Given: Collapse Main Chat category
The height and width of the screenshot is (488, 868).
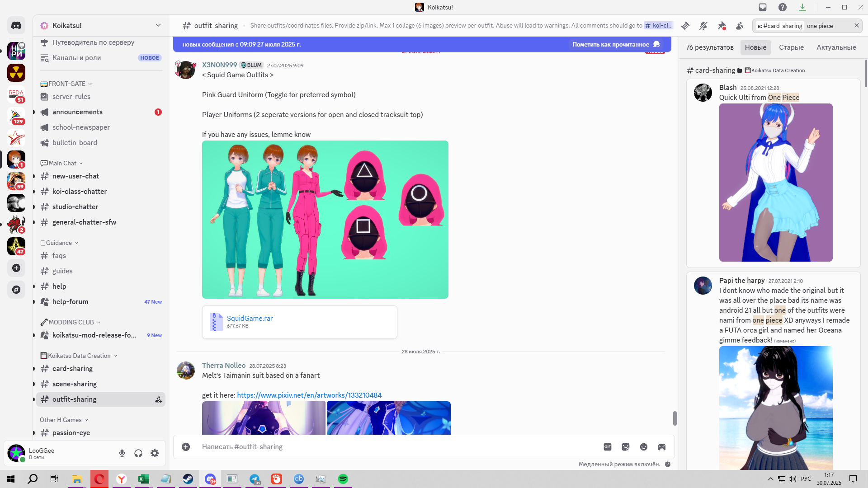Looking at the screenshot, I should point(61,163).
